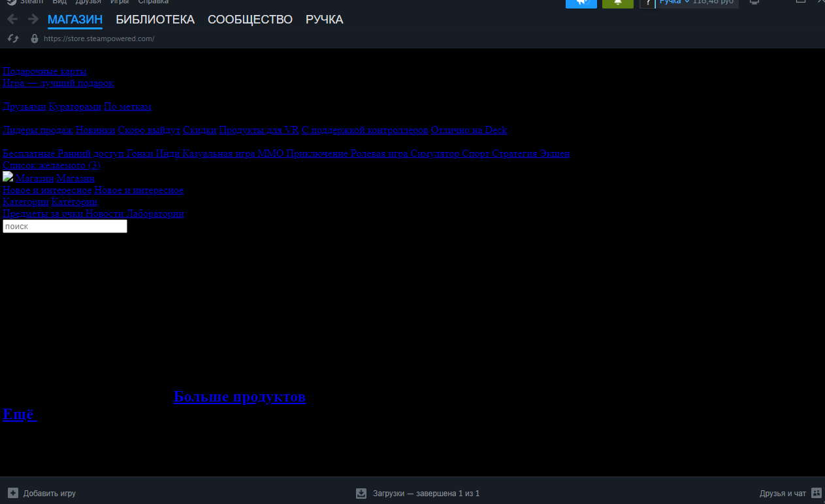Open the Скидки link
The width and height of the screenshot is (825, 504).
click(x=200, y=130)
